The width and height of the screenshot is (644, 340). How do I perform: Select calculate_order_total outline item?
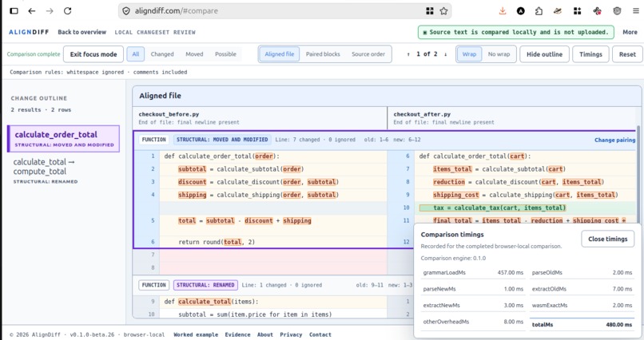coord(64,139)
